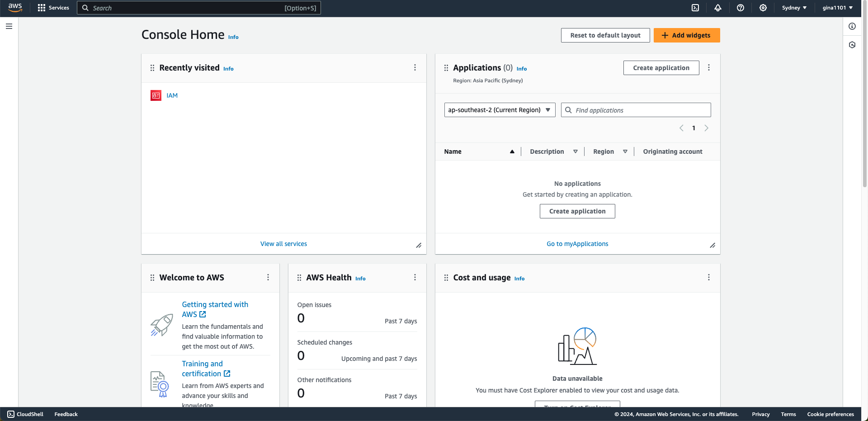The image size is (868, 421).
Task: Click Create application in widget header
Action: click(x=661, y=68)
